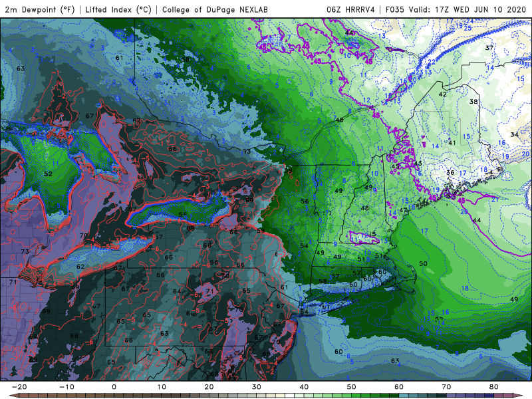Click the black 41 dewpoint value on map
The image size is (532, 399).
[452, 143]
